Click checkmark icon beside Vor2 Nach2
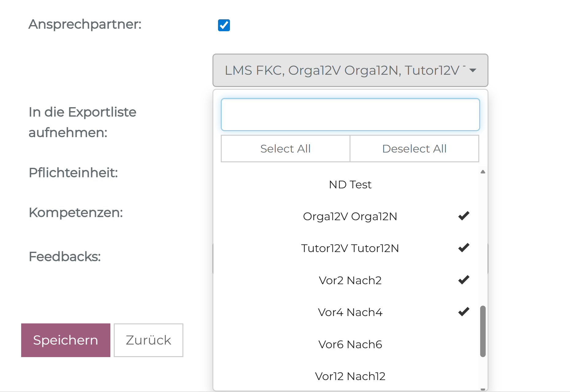The height and width of the screenshot is (392, 570). (x=464, y=280)
